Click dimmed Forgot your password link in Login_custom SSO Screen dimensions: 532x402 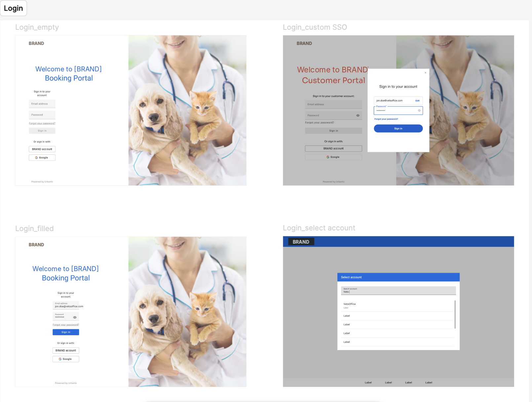pos(320,123)
